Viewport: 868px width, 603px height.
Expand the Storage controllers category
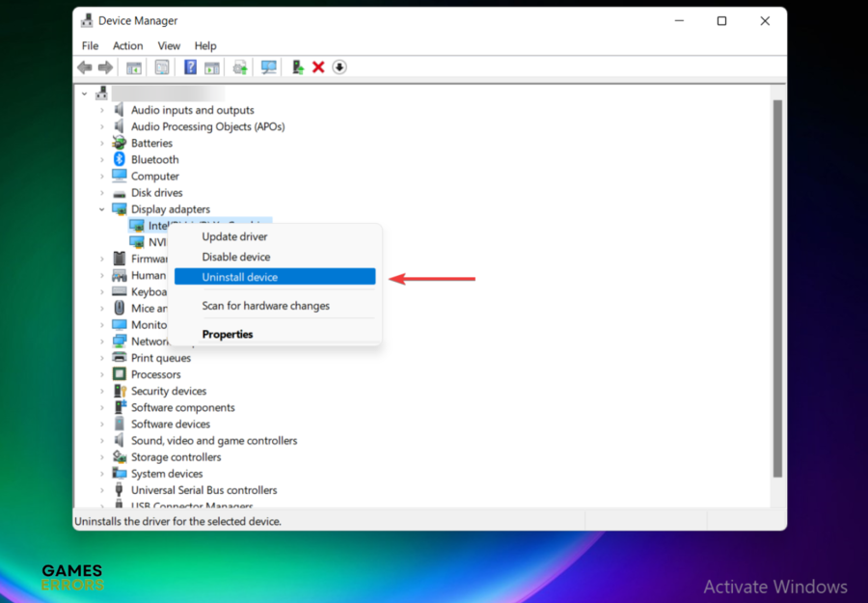102,457
